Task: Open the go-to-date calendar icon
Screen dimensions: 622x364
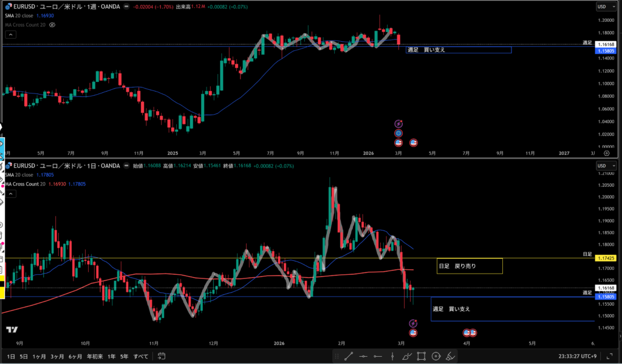Action: (162, 356)
